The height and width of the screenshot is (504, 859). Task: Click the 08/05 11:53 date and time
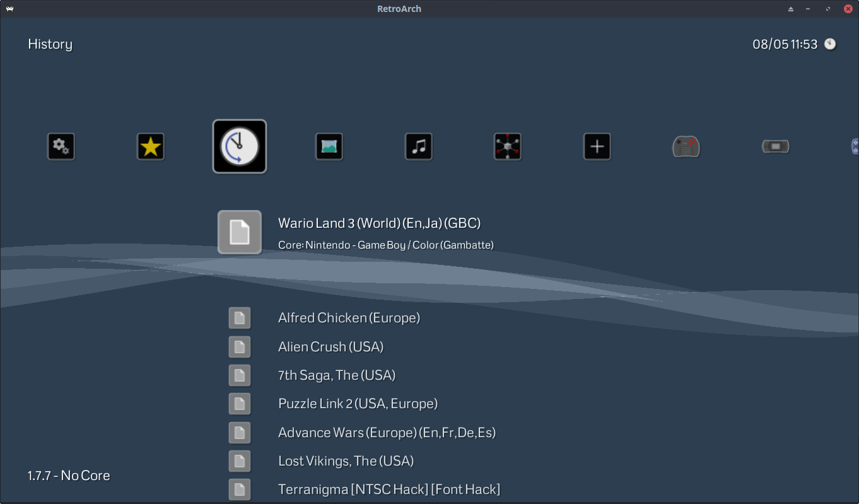point(785,44)
